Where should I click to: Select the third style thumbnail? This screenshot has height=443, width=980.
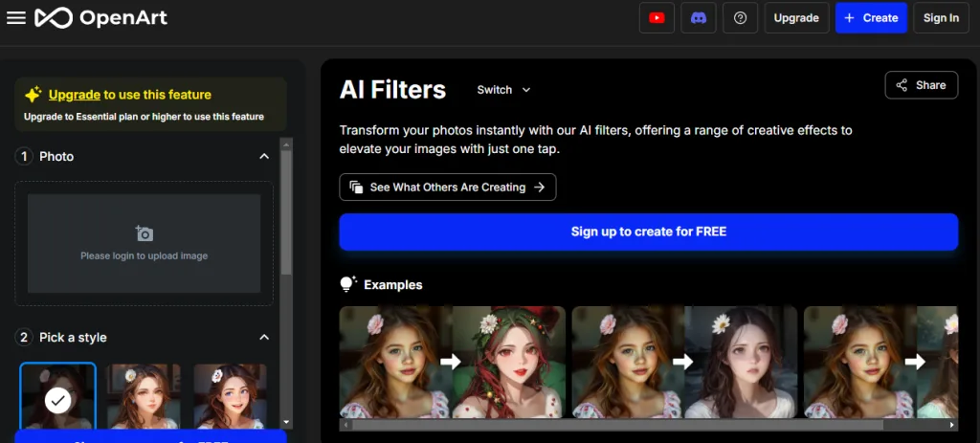point(230,395)
